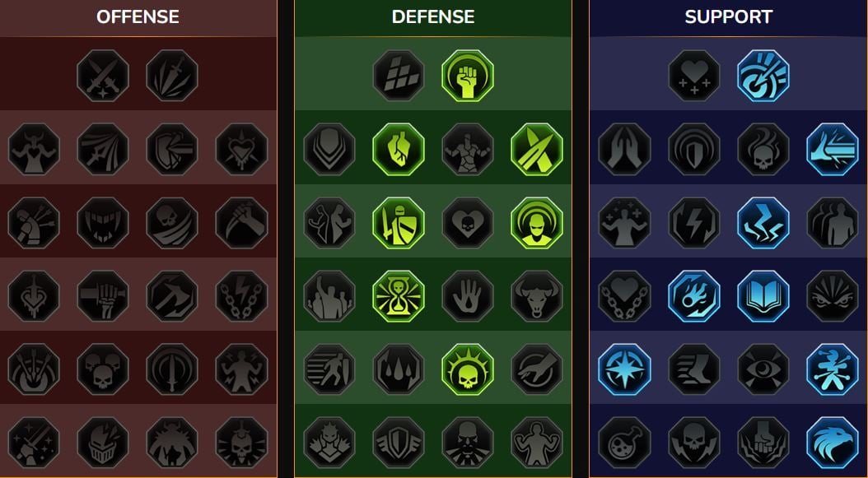Select the green skull with spikes mastery
Viewport: 868px width, 478px height.
[468, 369]
